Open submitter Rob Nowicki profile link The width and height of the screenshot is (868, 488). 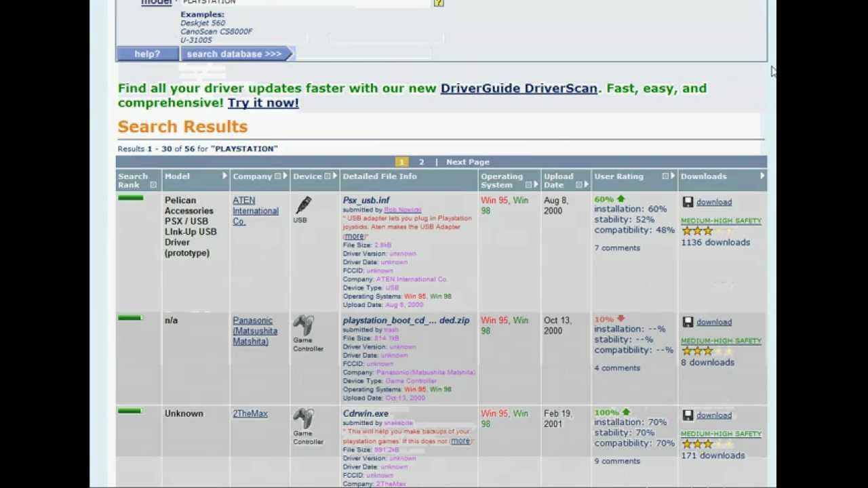[x=403, y=210]
